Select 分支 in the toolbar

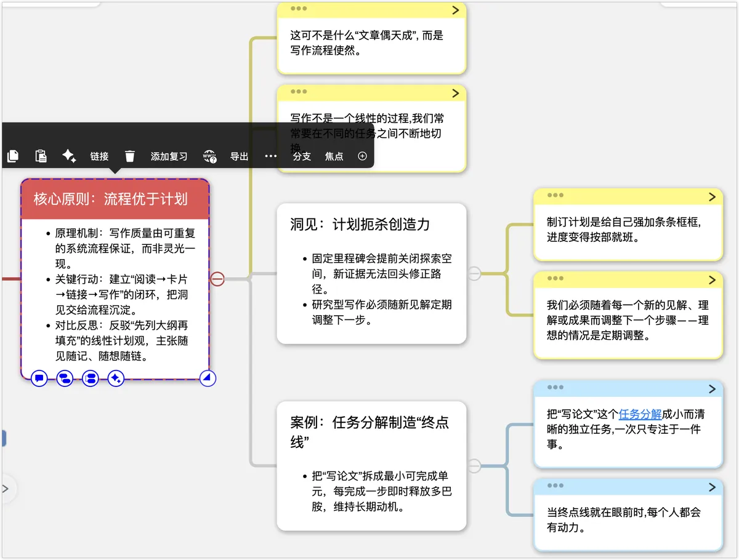click(302, 156)
